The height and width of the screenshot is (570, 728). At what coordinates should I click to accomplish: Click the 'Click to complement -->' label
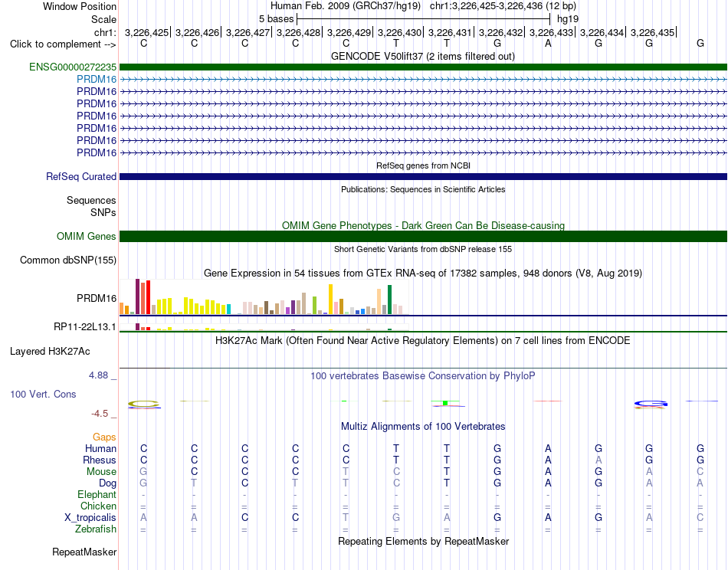pyautogui.click(x=63, y=44)
